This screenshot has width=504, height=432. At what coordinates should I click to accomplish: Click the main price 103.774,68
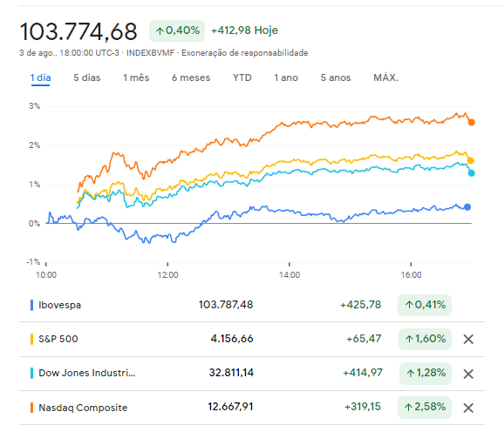[x=78, y=31]
